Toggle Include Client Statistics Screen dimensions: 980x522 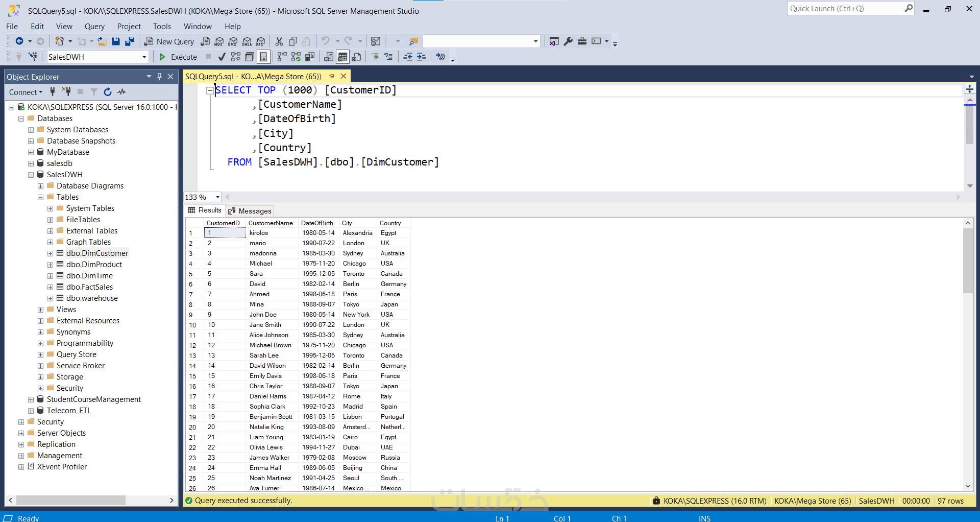tap(310, 57)
